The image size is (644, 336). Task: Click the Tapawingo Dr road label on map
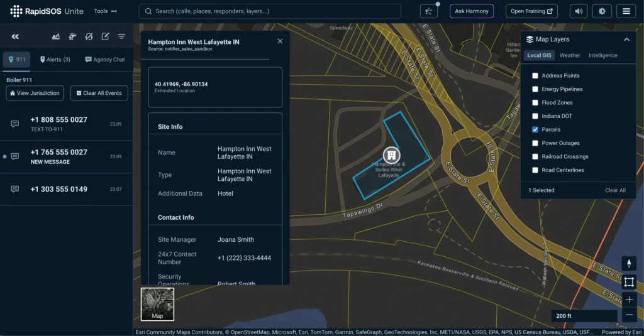coord(363,210)
